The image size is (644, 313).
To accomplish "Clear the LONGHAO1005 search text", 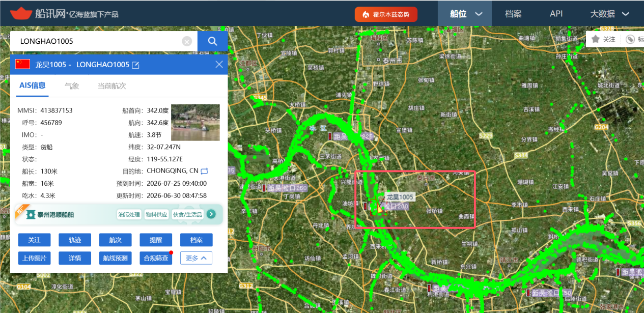I will coord(187,42).
